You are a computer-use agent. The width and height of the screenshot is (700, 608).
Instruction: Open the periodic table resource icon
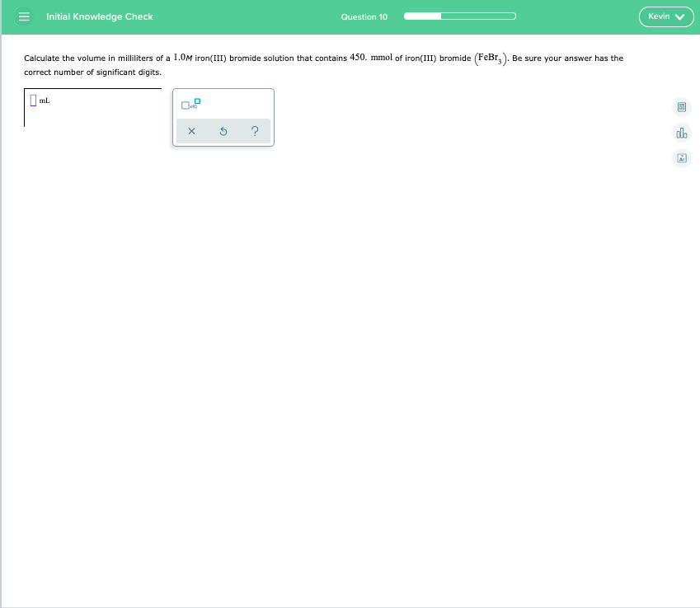681,157
